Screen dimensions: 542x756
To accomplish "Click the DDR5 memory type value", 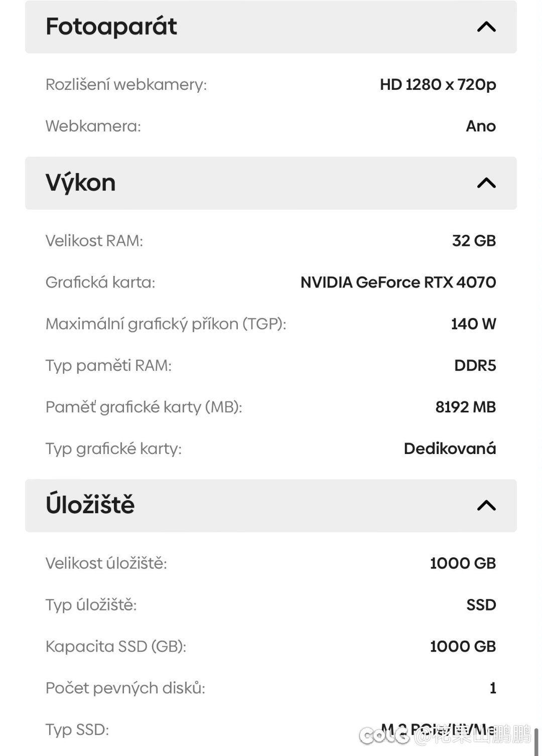I will click(475, 366).
